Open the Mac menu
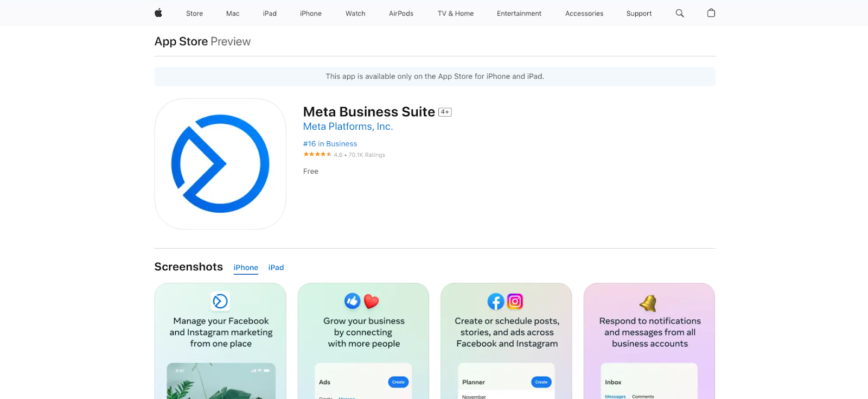868x399 pixels. [233, 14]
